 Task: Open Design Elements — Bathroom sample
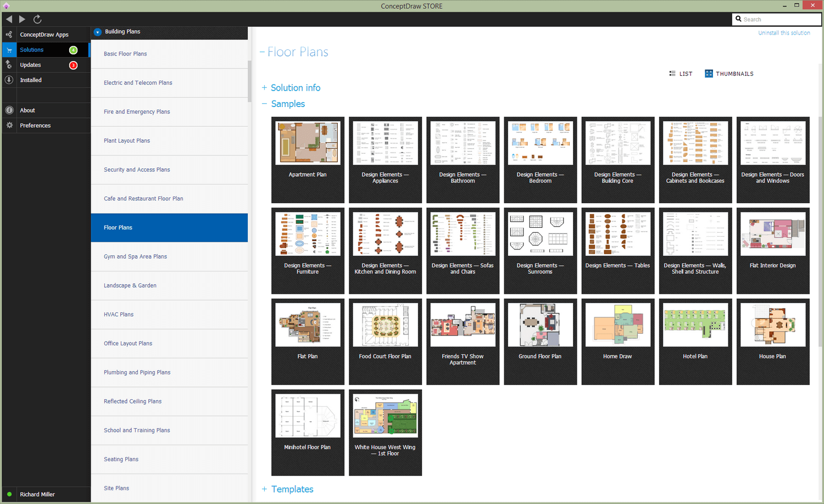pyautogui.click(x=463, y=160)
